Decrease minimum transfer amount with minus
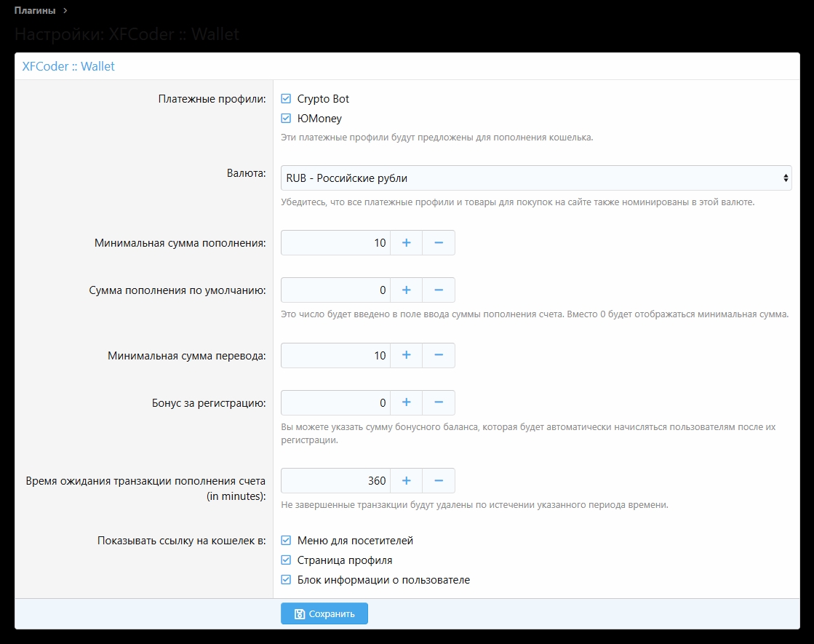 point(439,355)
